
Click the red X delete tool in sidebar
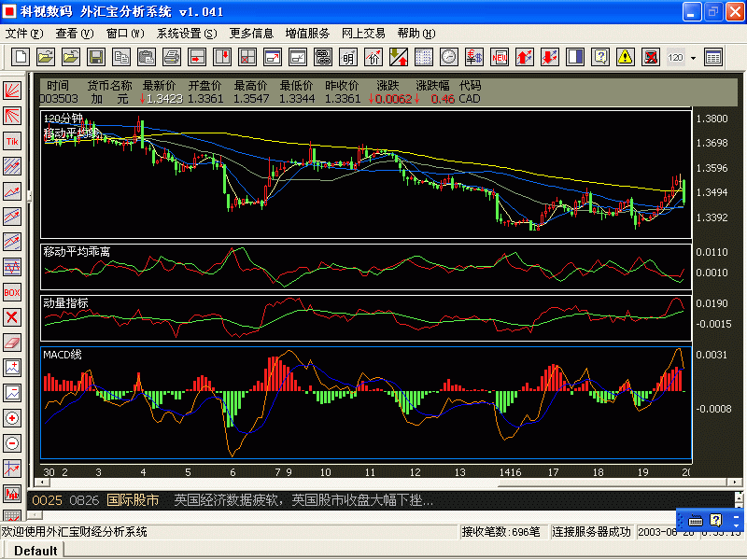[12, 317]
